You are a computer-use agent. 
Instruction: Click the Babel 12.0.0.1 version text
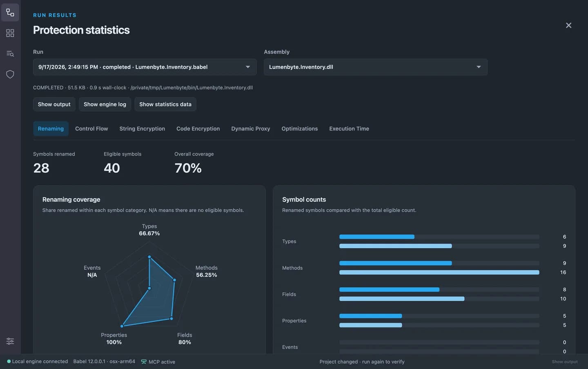pos(104,361)
